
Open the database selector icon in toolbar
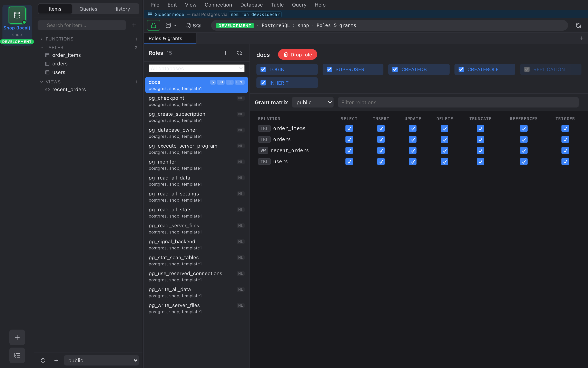[x=171, y=25]
